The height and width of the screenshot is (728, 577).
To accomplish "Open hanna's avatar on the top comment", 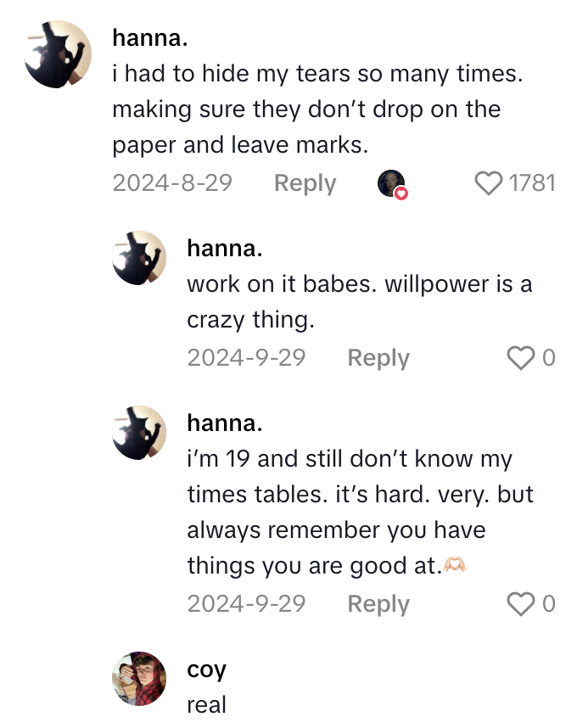I will [x=59, y=54].
